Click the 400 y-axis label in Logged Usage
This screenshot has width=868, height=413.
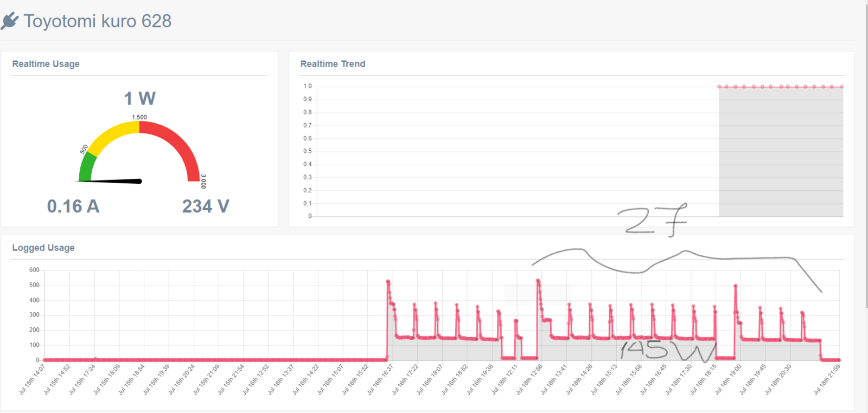[34, 300]
